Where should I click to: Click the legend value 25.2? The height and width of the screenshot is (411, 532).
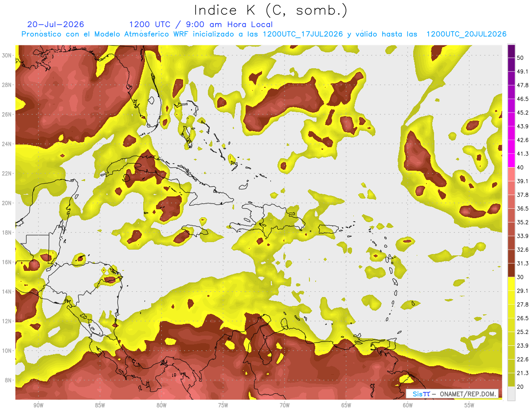(x=522, y=332)
